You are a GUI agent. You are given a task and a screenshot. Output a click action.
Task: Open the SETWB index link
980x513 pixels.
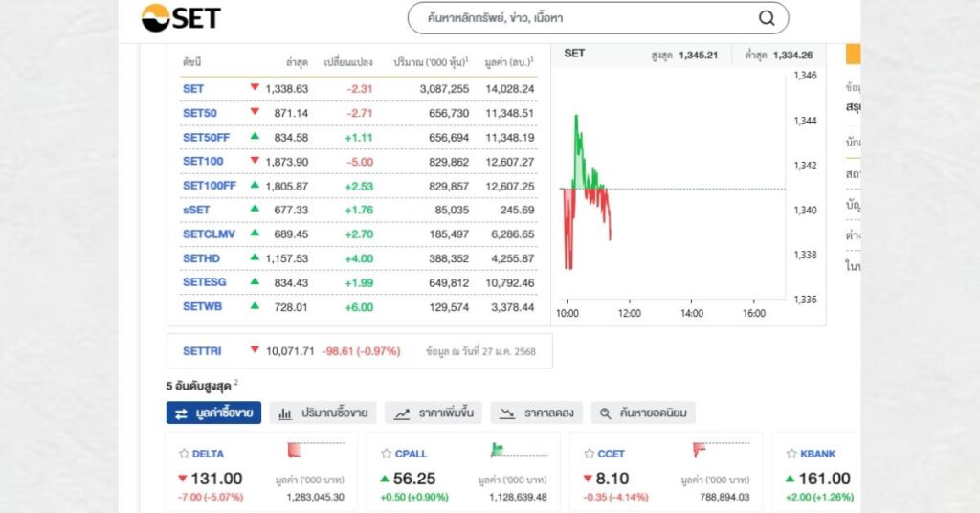point(202,307)
